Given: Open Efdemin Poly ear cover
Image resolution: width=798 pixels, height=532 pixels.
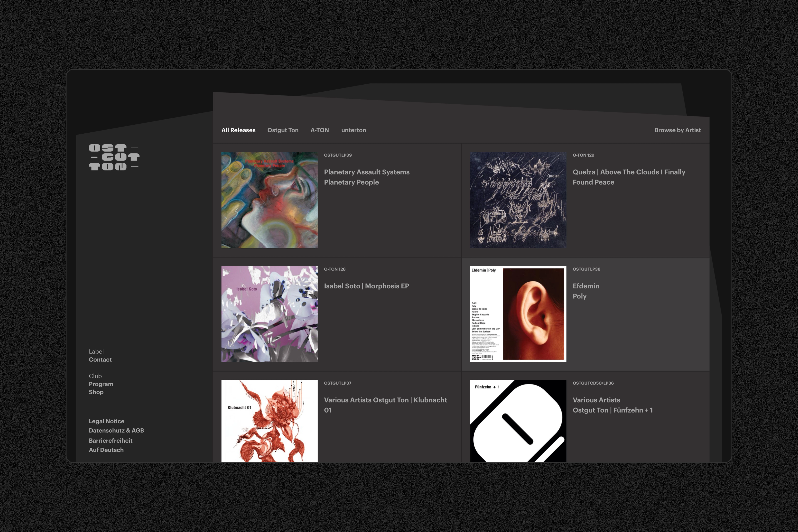Looking at the screenshot, I should tap(518, 314).
